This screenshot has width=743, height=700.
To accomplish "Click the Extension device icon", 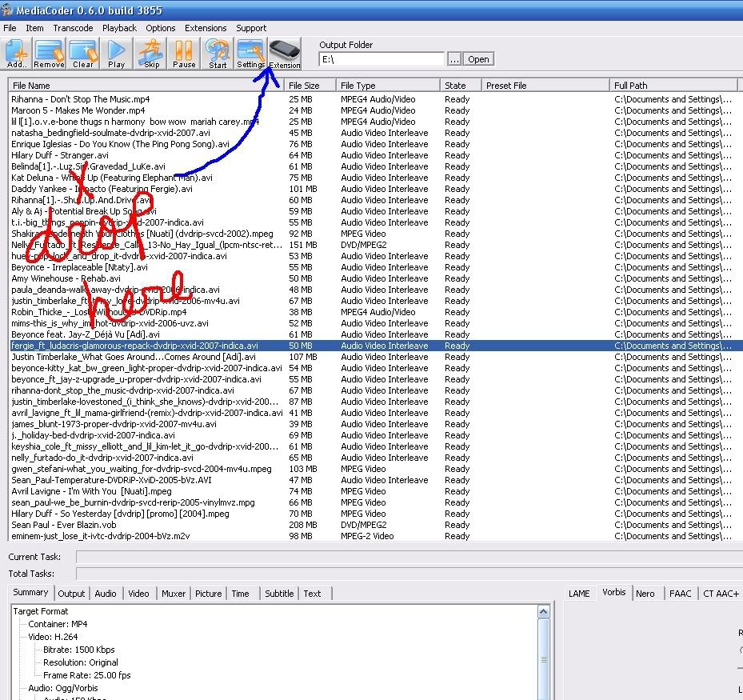I will click(x=284, y=54).
